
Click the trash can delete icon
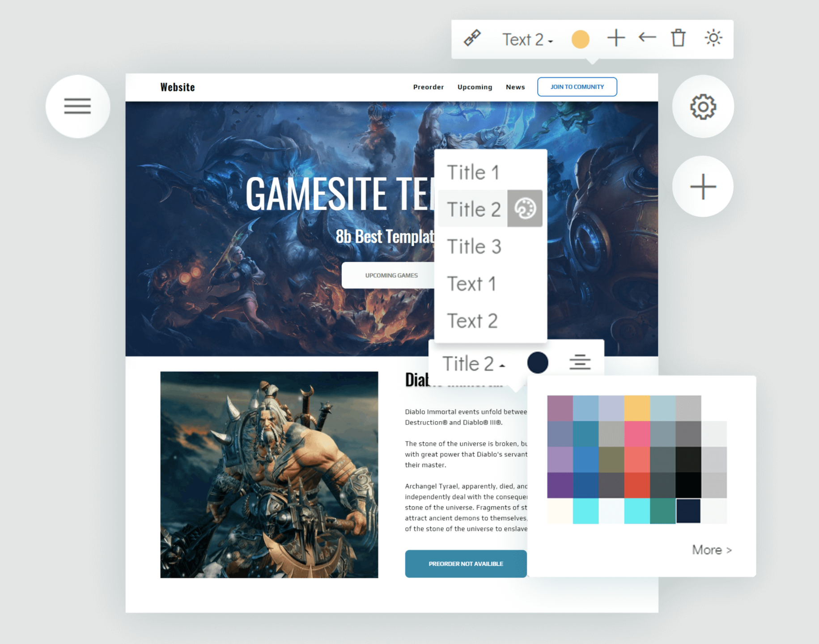coord(678,38)
